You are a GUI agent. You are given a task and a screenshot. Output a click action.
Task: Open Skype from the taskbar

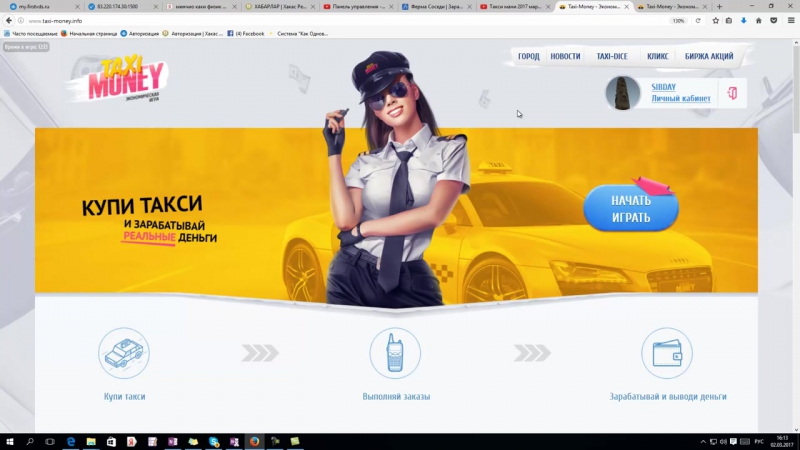(x=214, y=442)
